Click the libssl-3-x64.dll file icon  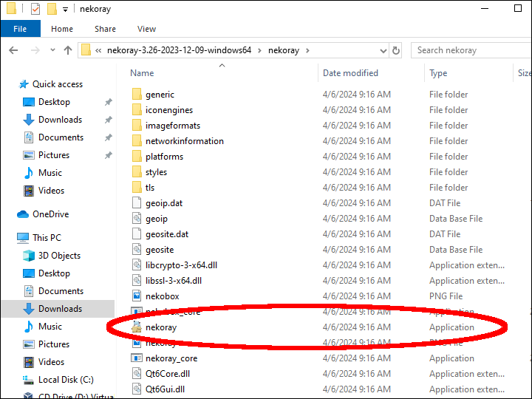[x=137, y=281]
